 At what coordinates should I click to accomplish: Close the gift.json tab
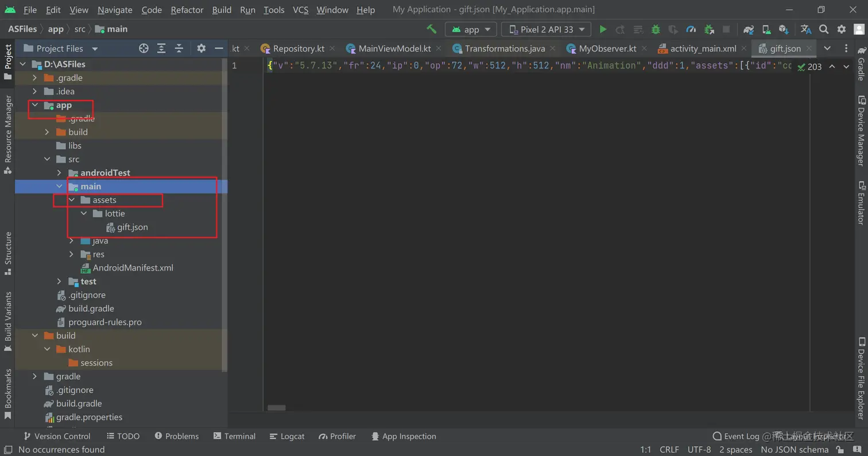(x=809, y=49)
